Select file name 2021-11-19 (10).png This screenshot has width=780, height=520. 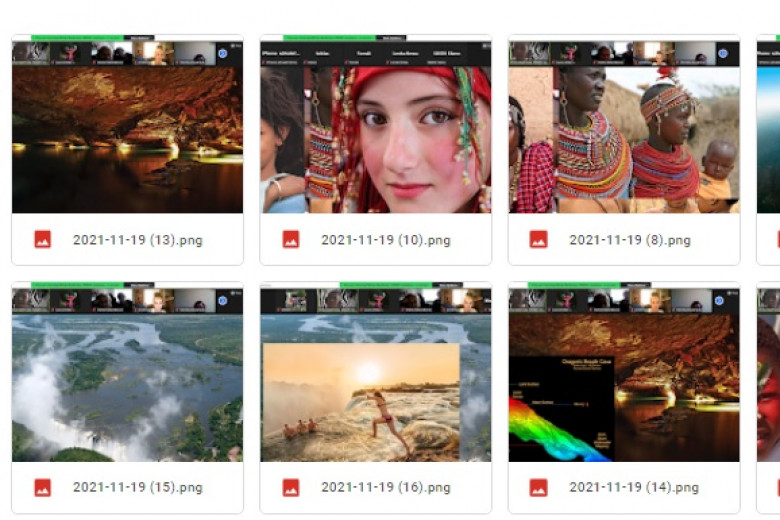pyautogui.click(x=386, y=240)
